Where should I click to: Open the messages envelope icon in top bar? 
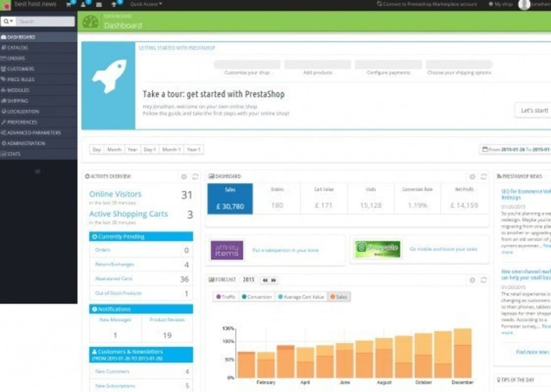point(99,4)
